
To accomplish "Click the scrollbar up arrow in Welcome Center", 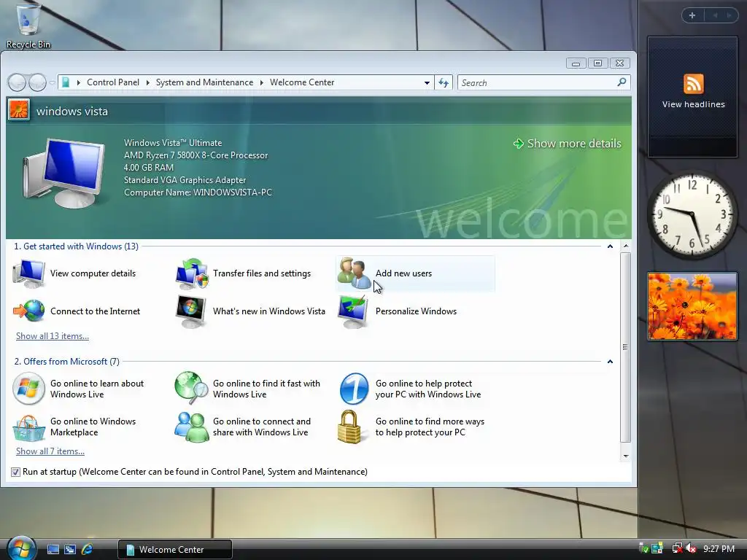I will click(626, 246).
